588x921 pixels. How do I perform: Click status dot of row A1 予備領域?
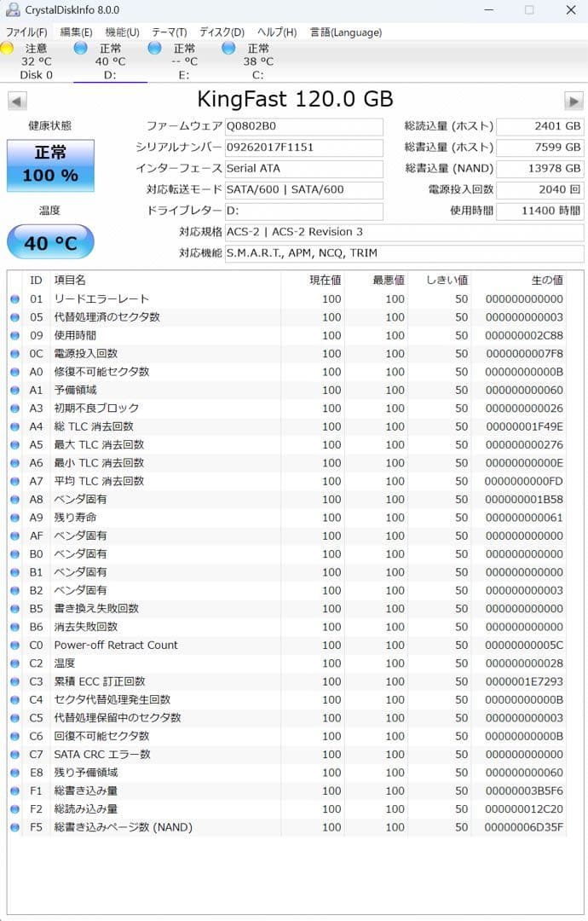(x=14, y=390)
